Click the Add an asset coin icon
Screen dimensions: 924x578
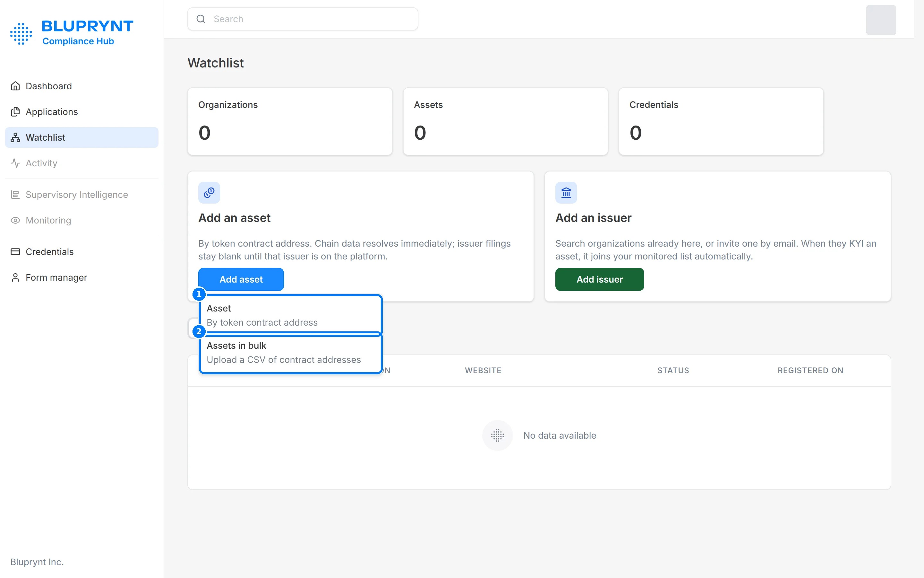tap(209, 192)
